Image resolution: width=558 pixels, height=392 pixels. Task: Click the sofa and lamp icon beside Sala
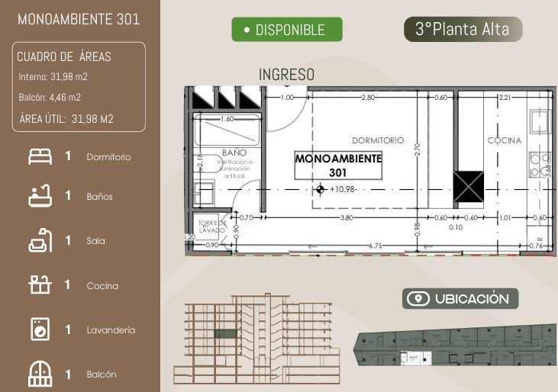point(40,240)
